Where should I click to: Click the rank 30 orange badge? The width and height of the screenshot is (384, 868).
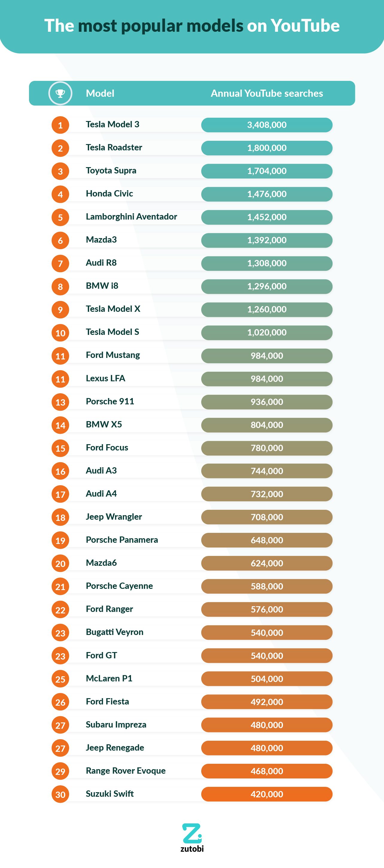click(x=60, y=794)
